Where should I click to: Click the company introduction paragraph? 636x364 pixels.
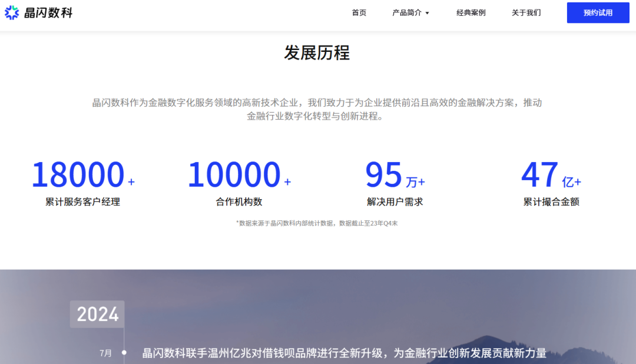(x=317, y=109)
